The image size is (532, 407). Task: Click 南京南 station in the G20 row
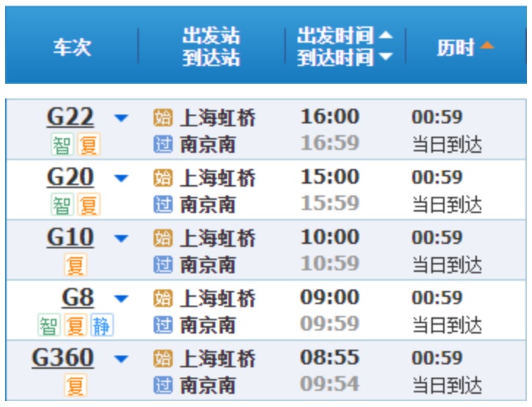pos(208,204)
